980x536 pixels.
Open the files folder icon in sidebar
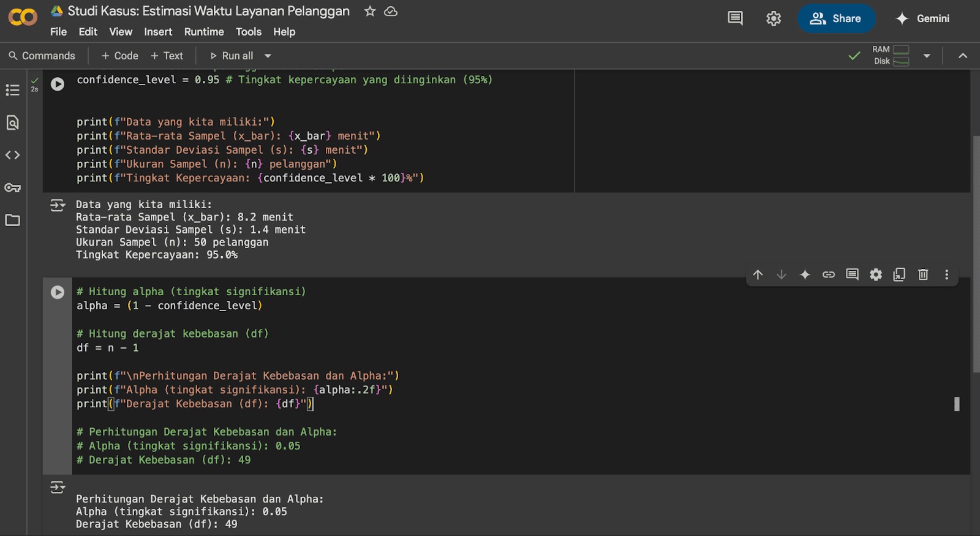12,220
